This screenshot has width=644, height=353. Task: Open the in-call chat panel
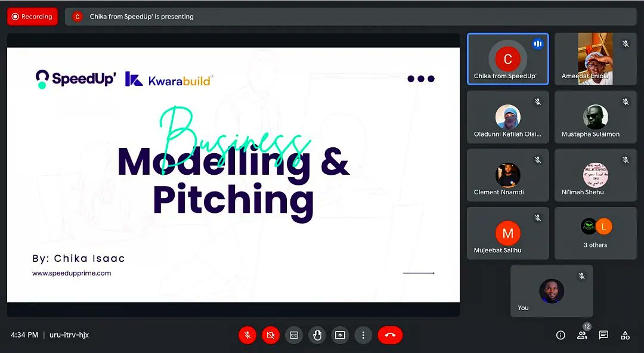click(603, 335)
